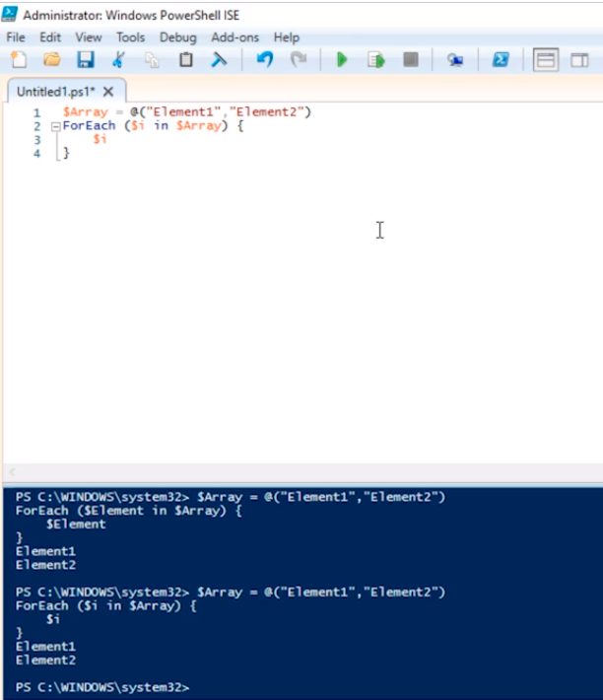Click the PowerShell ISE application icon in title bar
The image size is (603, 700).
tap(10, 14)
